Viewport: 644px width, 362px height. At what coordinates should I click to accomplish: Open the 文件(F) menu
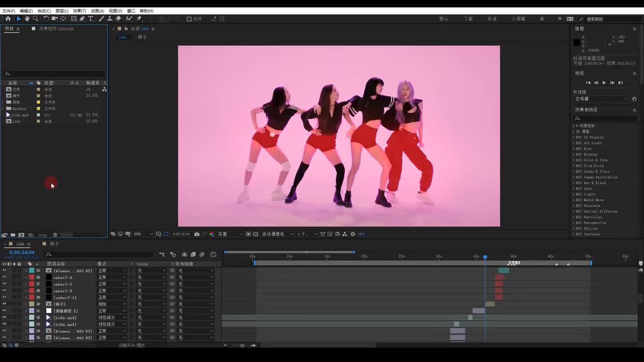point(9,11)
